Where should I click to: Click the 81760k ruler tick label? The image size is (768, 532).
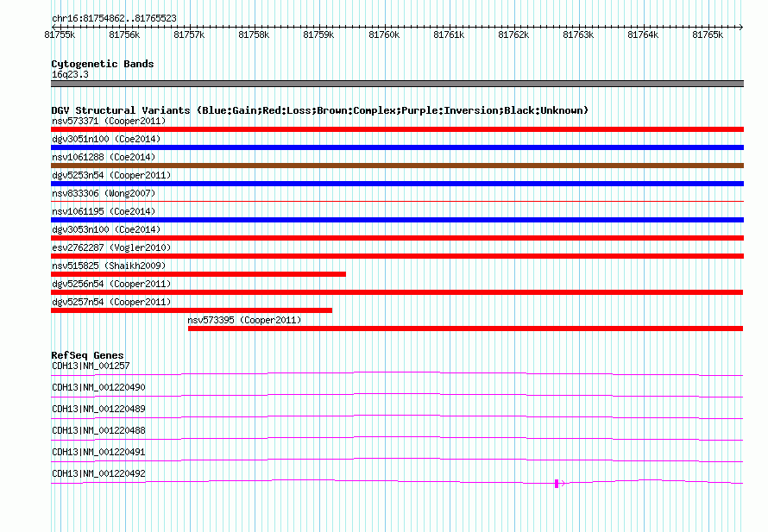pos(384,34)
